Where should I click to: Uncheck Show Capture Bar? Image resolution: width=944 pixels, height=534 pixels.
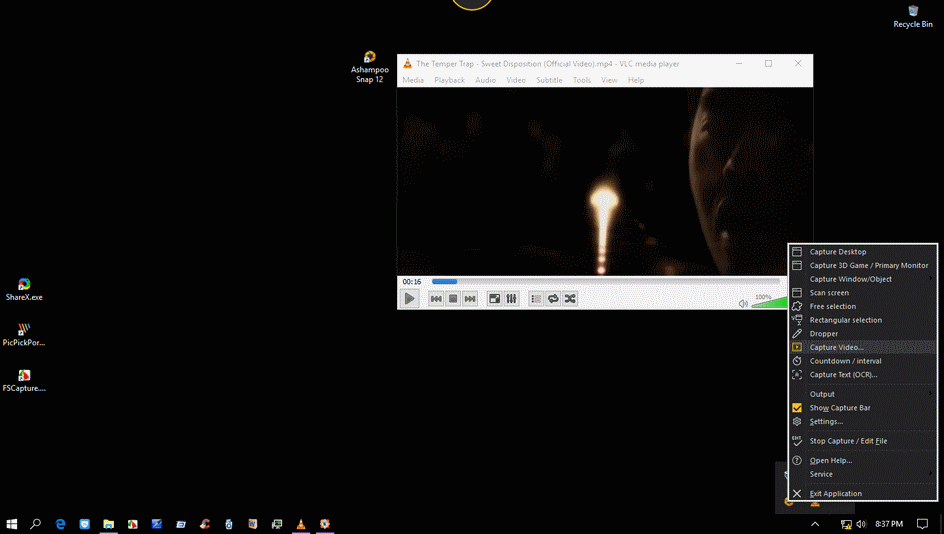[862, 408]
